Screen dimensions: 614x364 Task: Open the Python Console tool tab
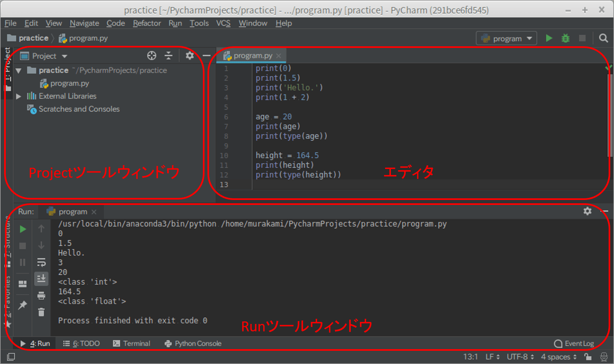click(x=193, y=343)
